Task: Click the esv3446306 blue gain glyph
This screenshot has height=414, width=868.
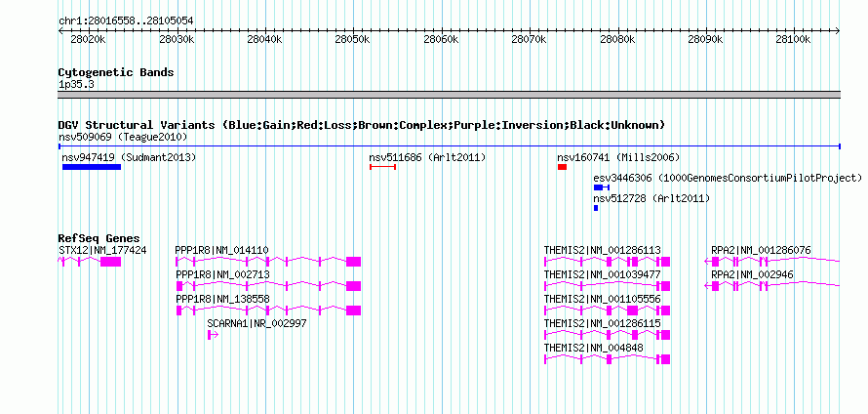Action: 601,187
